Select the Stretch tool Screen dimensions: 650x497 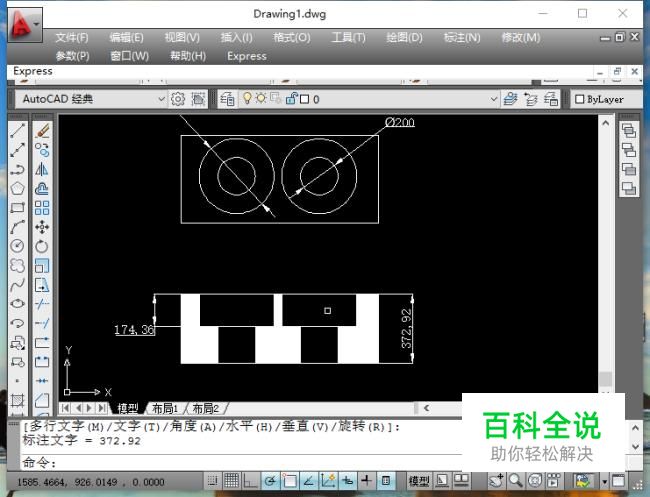click(x=42, y=285)
